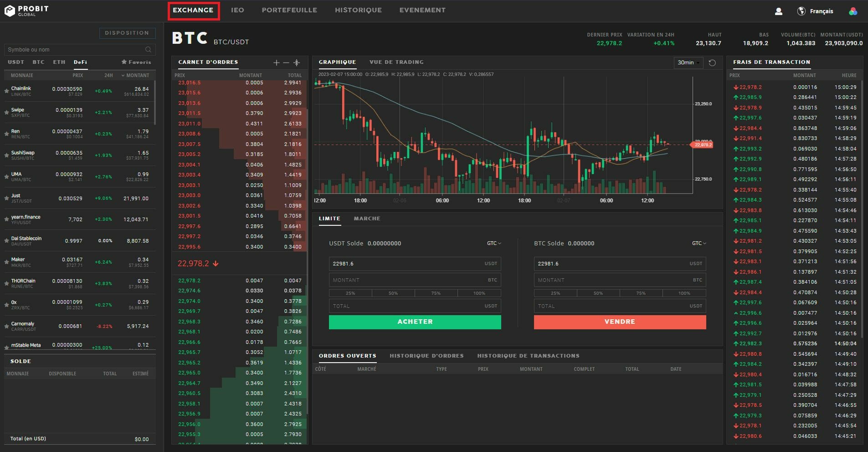Star the SushiSwap pair

pyautogui.click(x=7, y=155)
